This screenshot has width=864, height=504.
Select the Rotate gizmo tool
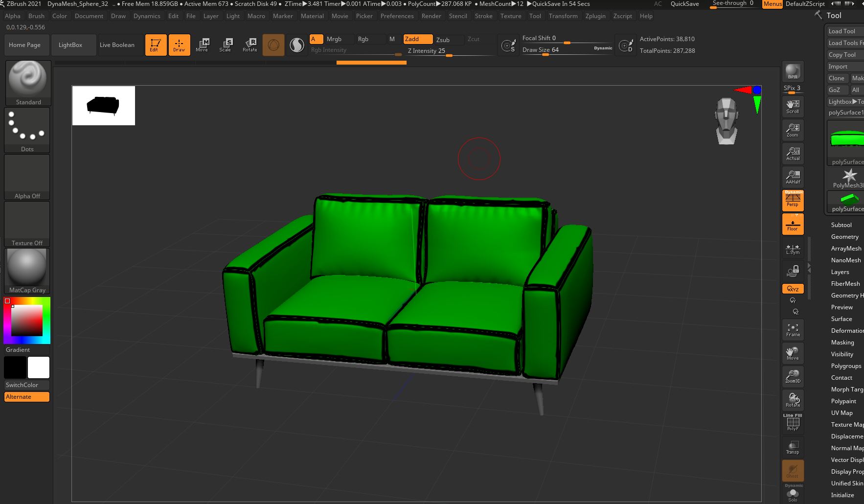click(250, 45)
